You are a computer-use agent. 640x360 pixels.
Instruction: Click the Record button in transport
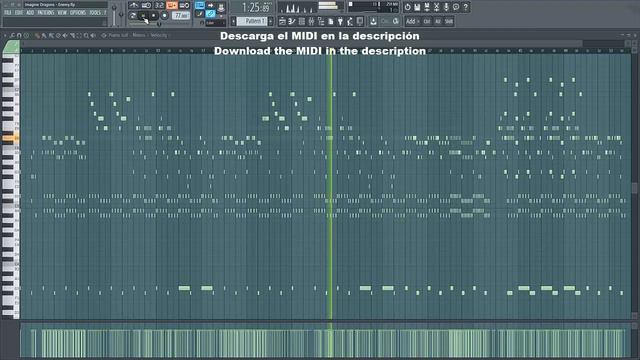(164, 15)
